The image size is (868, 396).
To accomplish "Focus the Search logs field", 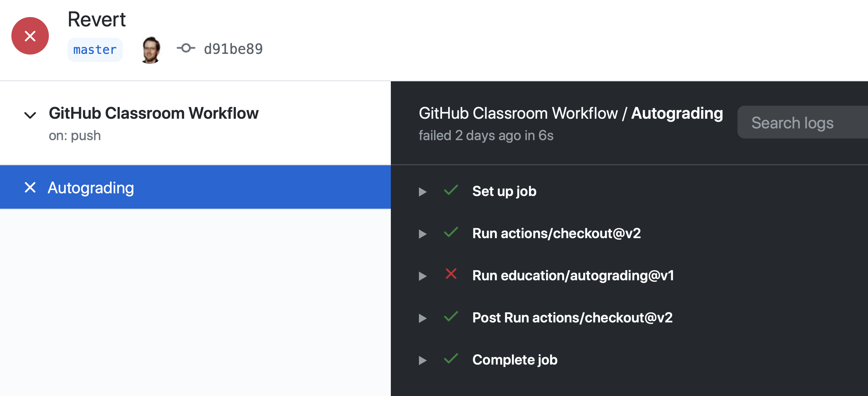I will 803,122.
